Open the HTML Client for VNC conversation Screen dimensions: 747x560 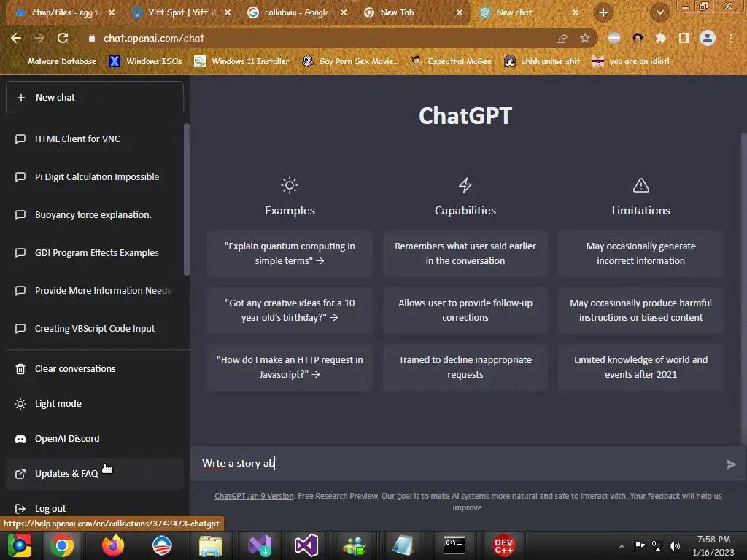point(94,139)
